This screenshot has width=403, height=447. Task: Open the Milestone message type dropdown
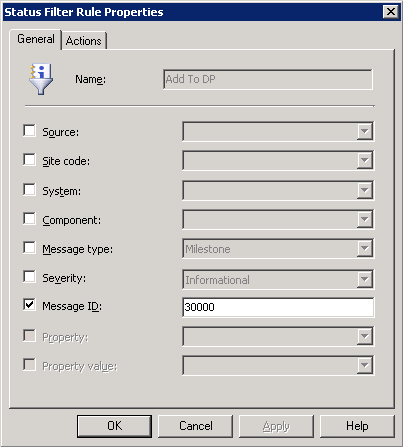(x=365, y=248)
